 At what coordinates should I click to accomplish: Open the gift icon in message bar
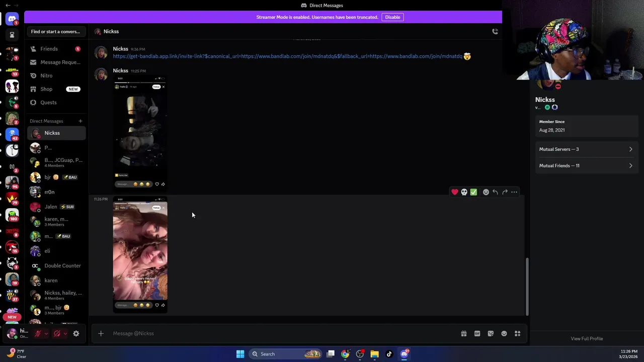pos(464,333)
